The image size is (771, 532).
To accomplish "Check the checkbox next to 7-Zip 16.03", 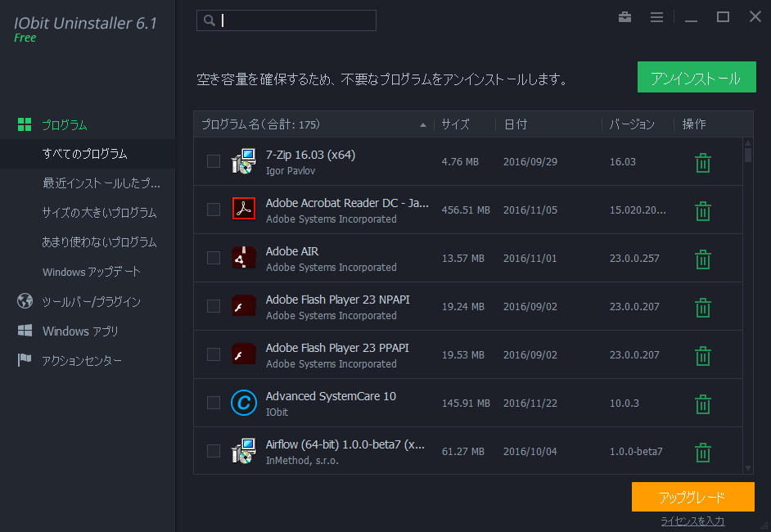I will (214, 162).
